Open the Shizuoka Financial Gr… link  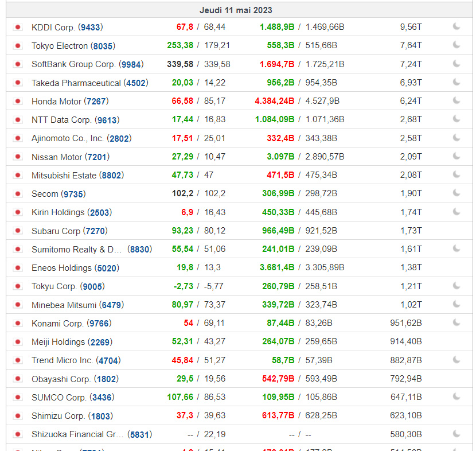coord(77,434)
